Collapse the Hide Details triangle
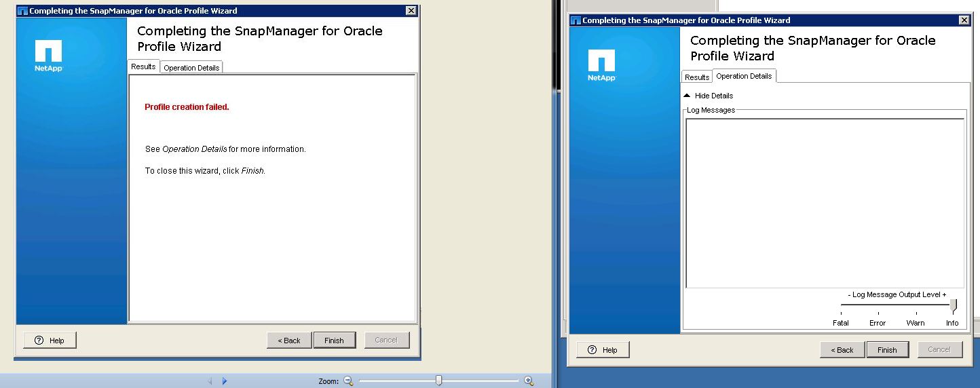Viewport: 980px width, 388px height. [687, 96]
